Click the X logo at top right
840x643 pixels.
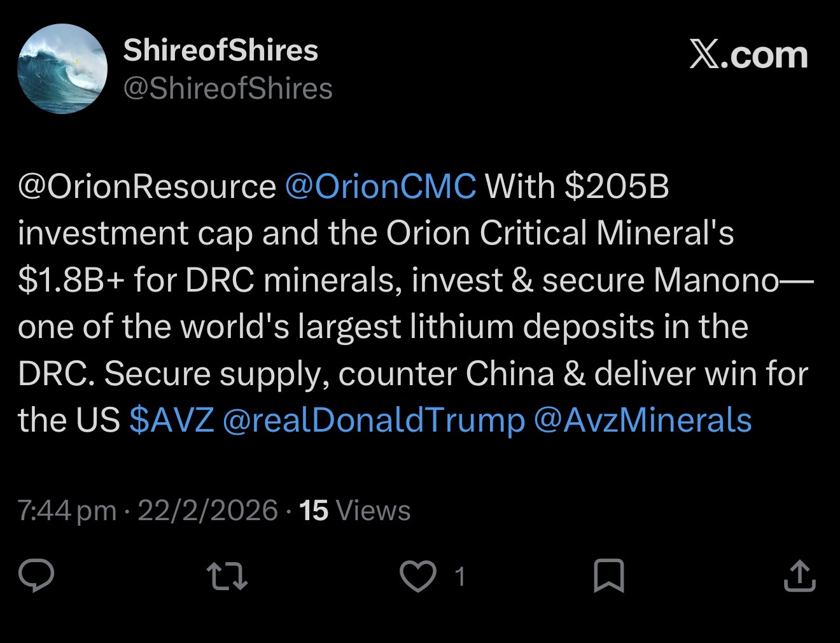pyautogui.click(x=748, y=55)
